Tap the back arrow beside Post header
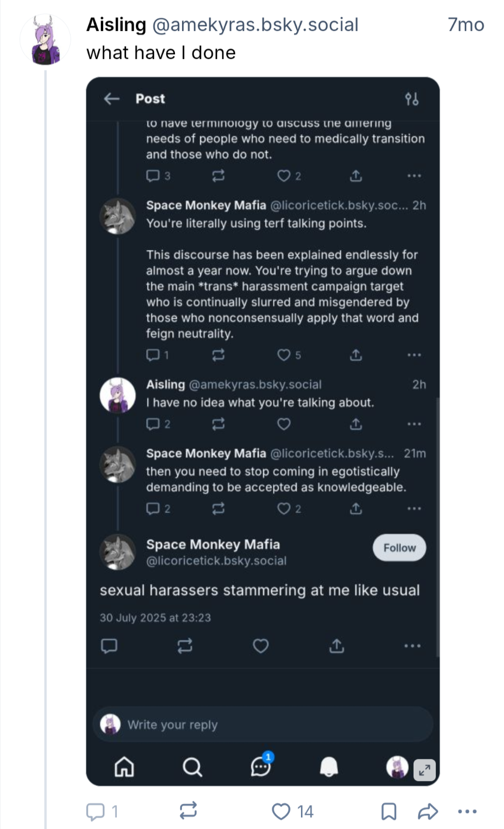The width and height of the screenshot is (504, 829). [111, 99]
